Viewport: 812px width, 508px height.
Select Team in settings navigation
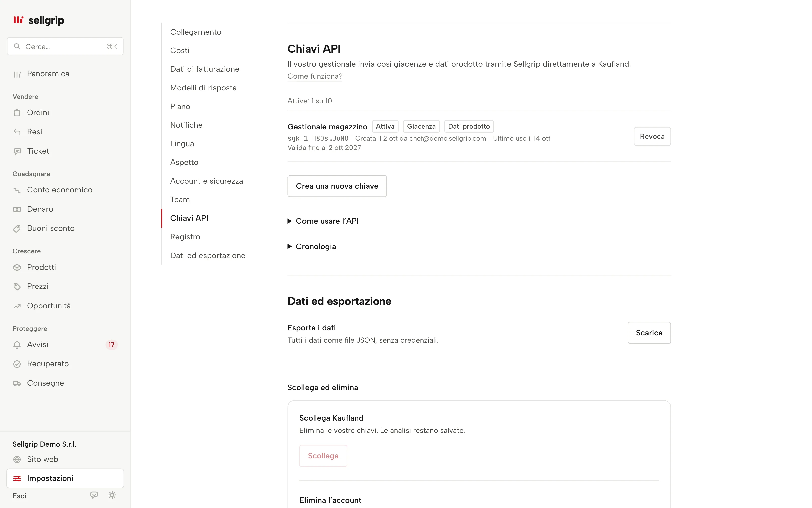180,200
